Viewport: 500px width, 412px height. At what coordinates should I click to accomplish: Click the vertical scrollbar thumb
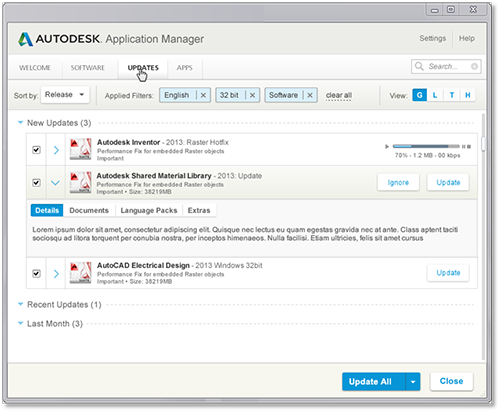pos(483,144)
